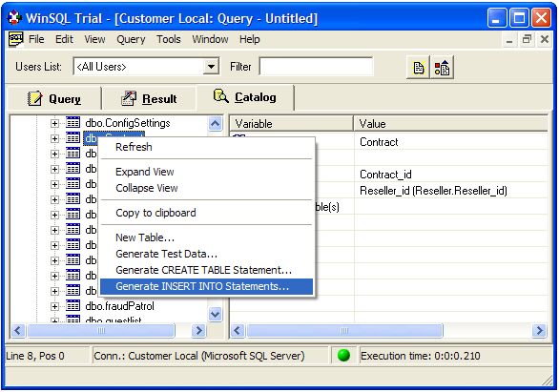This screenshot has width=559, height=392.
Task: Restore the inner query window
Action: (x=527, y=39)
